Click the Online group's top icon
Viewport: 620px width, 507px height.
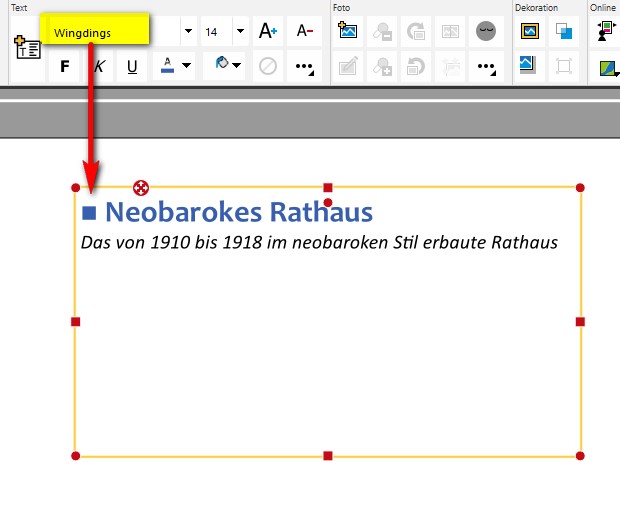click(x=606, y=31)
